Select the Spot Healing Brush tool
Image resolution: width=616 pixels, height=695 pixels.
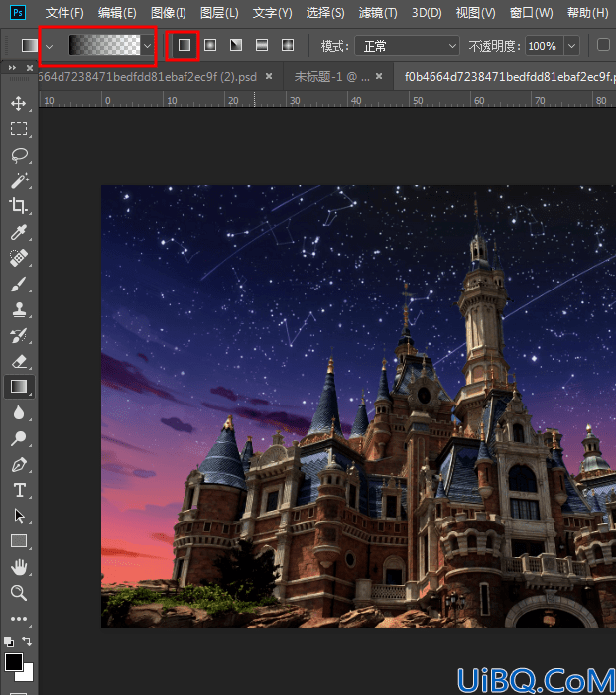(18, 258)
